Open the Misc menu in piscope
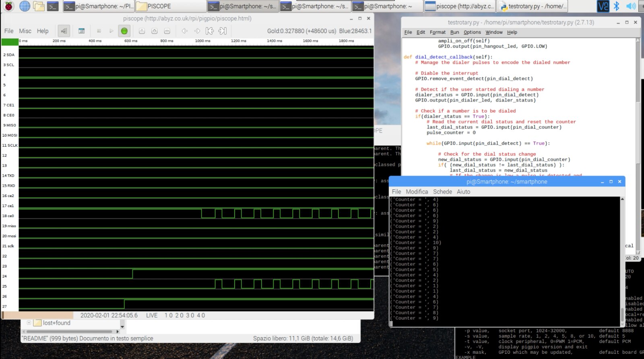This screenshot has width=644, height=359. pyautogui.click(x=25, y=31)
